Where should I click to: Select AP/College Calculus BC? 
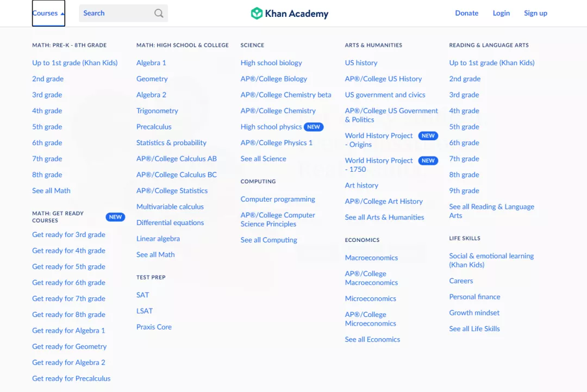(x=176, y=175)
